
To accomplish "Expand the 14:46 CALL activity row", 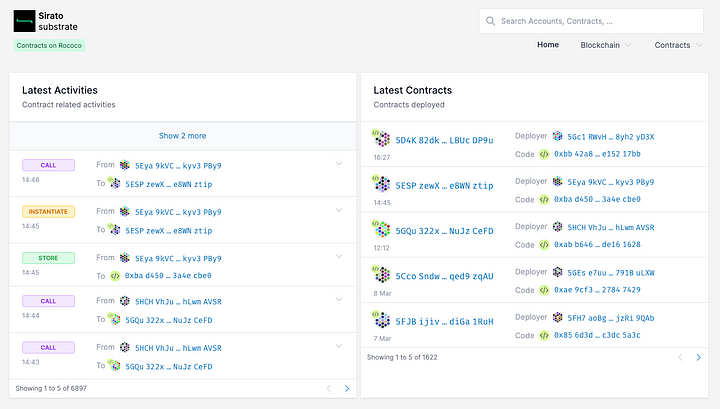I will 339,164.
